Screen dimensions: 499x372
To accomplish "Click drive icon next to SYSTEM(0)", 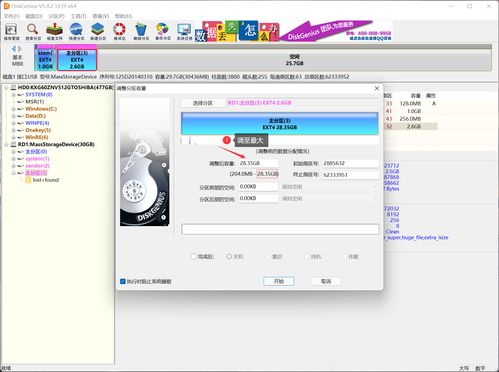I will [x=21, y=95].
